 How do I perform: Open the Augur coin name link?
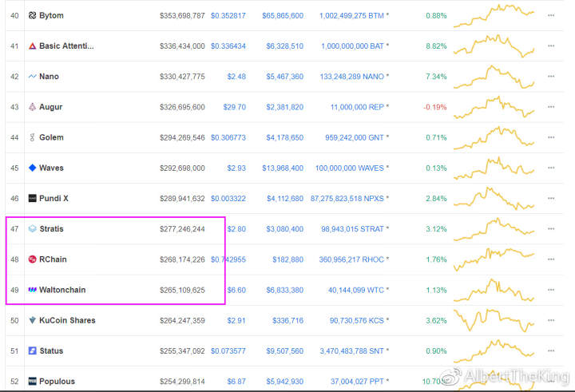(x=50, y=107)
